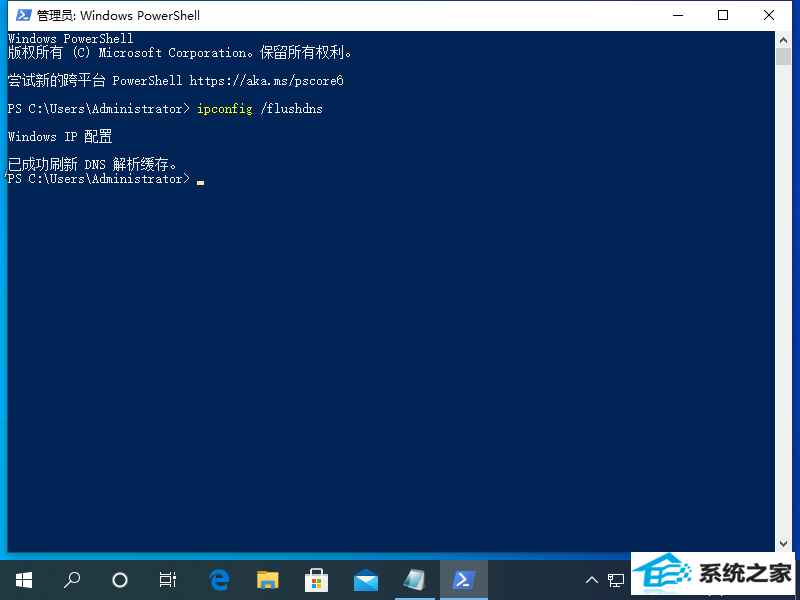Show hidden system tray icons
This screenshot has height=600, width=800.
(592, 580)
